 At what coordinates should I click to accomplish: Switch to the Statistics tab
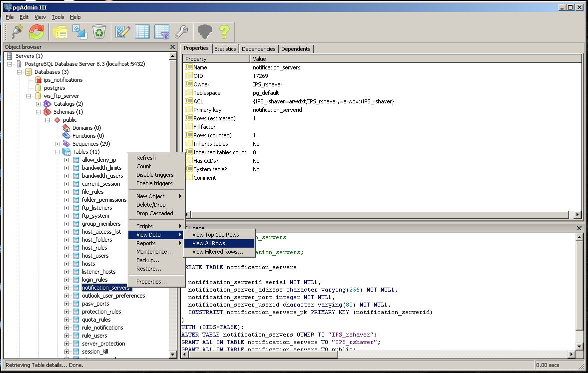[225, 49]
